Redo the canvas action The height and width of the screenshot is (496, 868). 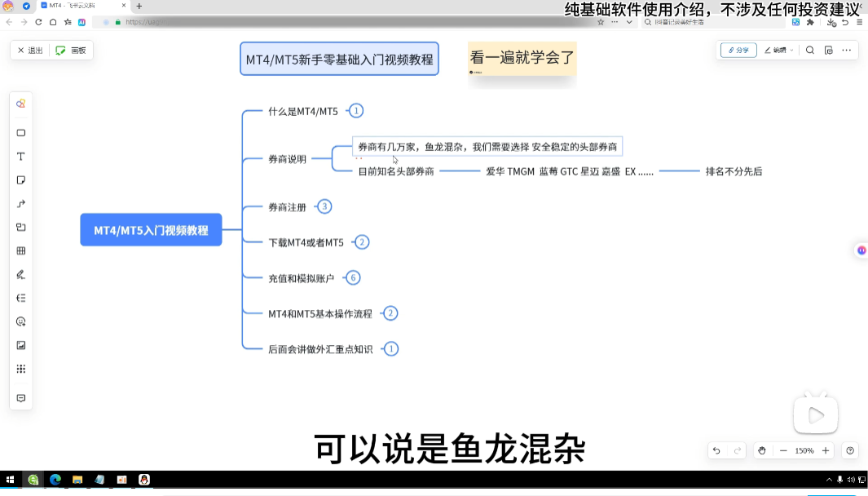pyautogui.click(x=738, y=450)
